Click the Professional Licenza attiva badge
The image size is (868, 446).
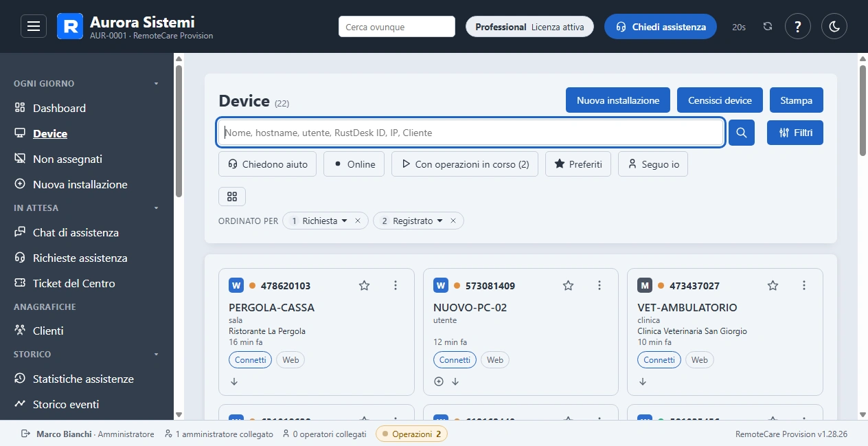click(x=529, y=27)
